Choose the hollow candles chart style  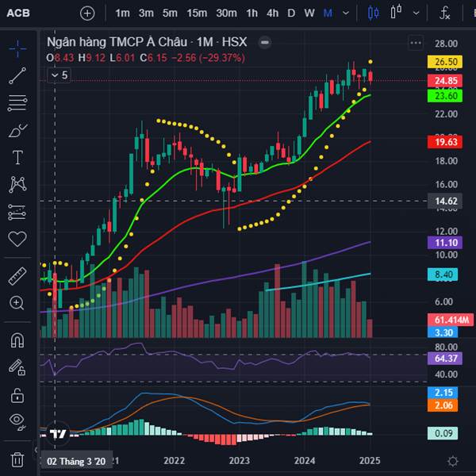coord(396,13)
